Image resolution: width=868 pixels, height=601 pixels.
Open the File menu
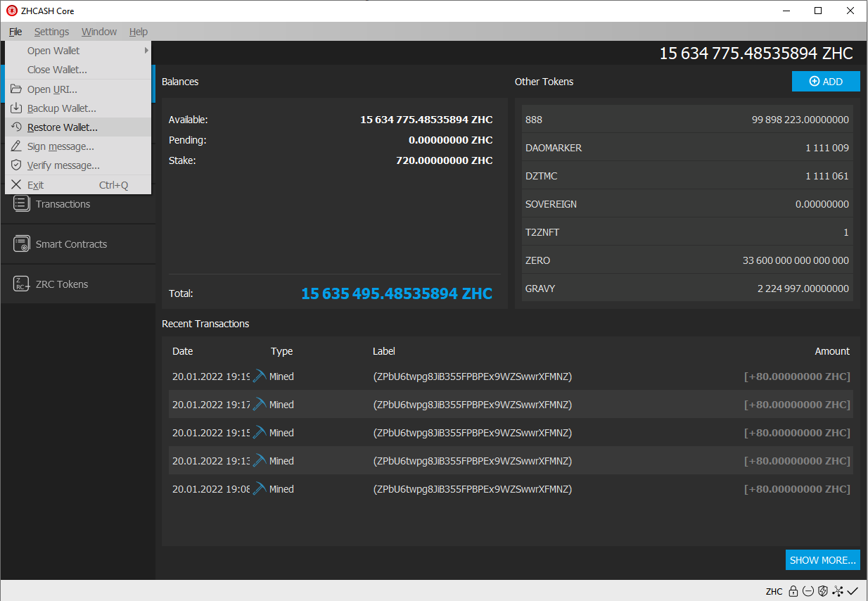[x=15, y=32]
